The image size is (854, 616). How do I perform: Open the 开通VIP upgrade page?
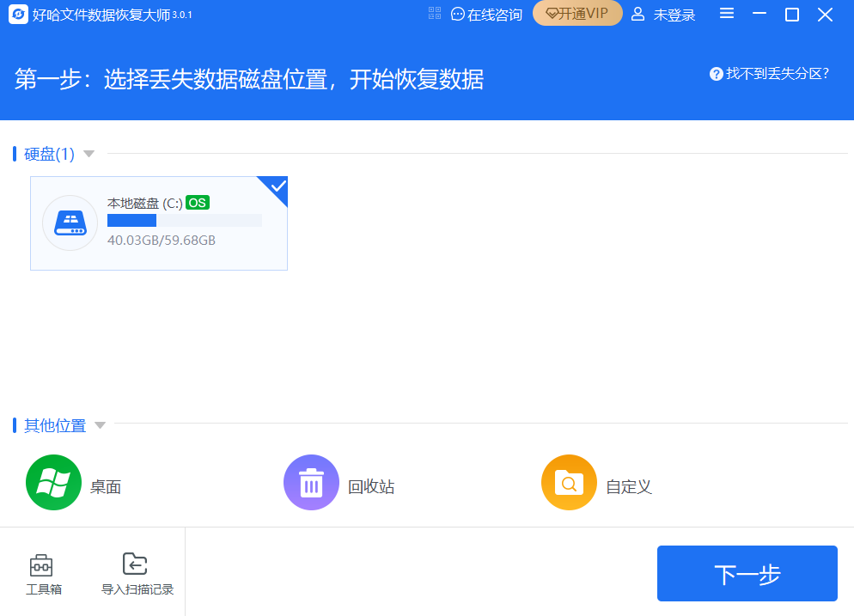pos(577,14)
